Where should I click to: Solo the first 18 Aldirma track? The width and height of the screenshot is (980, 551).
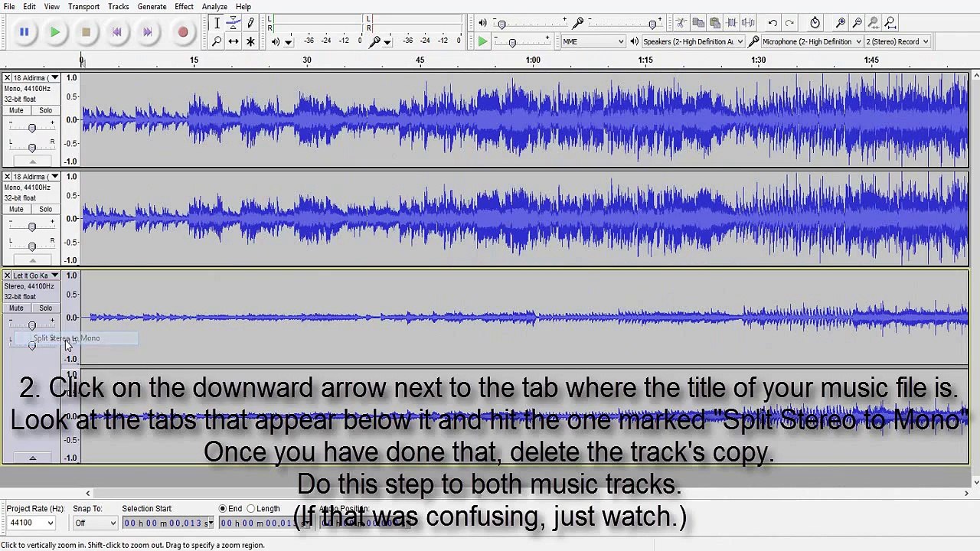46,110
